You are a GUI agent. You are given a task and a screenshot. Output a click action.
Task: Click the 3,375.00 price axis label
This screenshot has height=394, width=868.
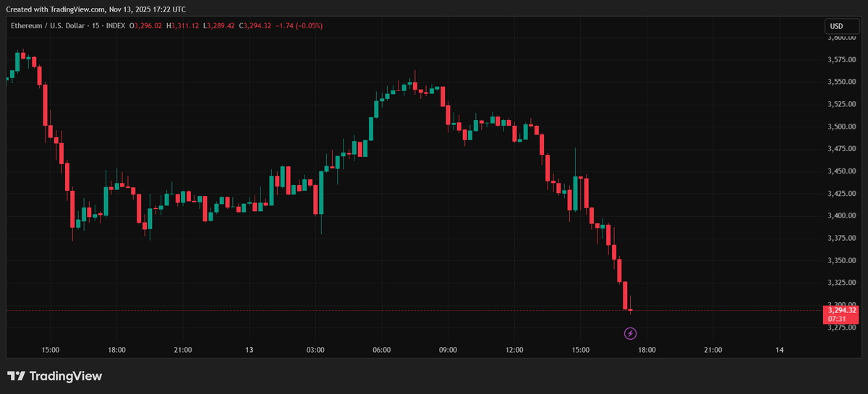click(843, 238)
